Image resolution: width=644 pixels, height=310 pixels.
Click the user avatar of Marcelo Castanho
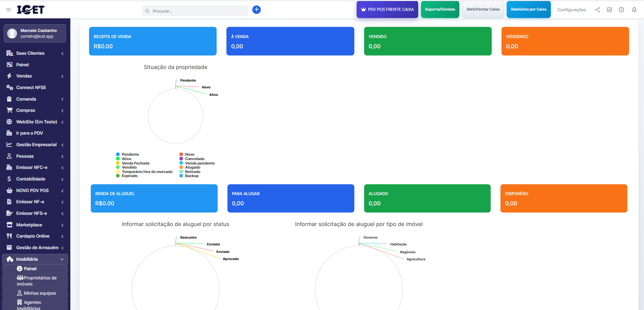click(x=12, y=33)
